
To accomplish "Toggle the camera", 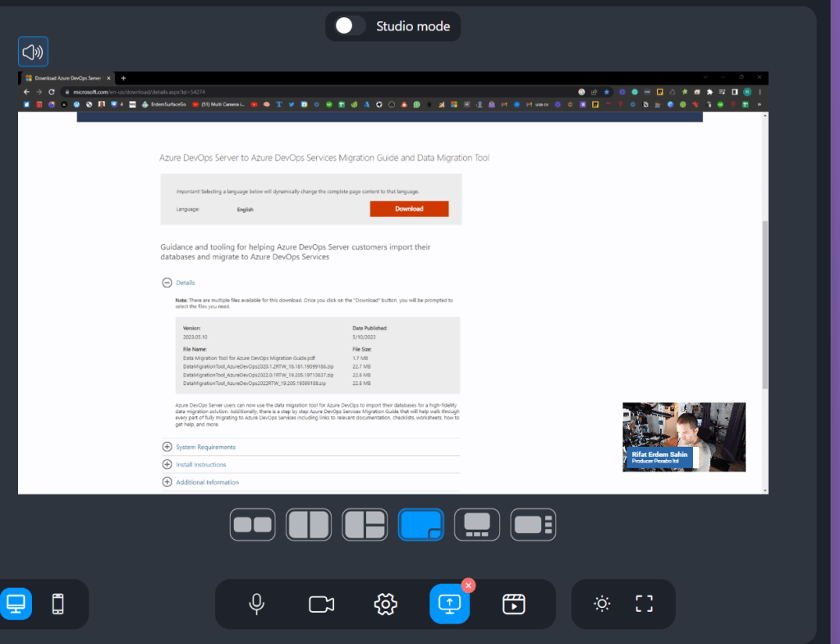I will pyautogui.click(x=321, y=605).
